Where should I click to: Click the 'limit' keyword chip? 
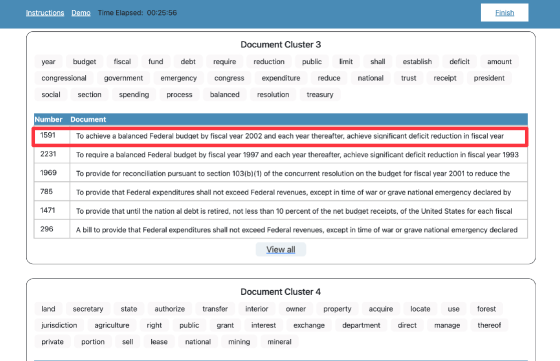click(x=346, y=61)
